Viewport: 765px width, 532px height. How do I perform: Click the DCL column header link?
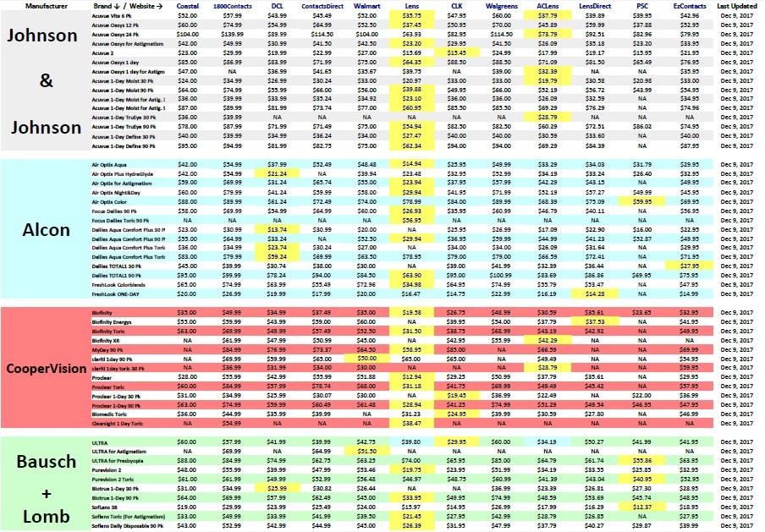click(x=277, y=6)
